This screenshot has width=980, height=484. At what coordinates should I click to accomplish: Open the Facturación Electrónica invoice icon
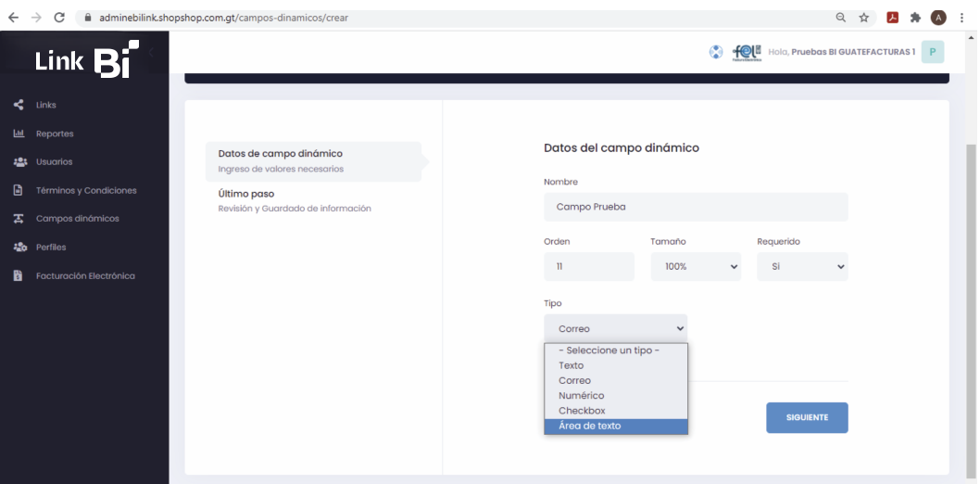[x=19, y=275]
